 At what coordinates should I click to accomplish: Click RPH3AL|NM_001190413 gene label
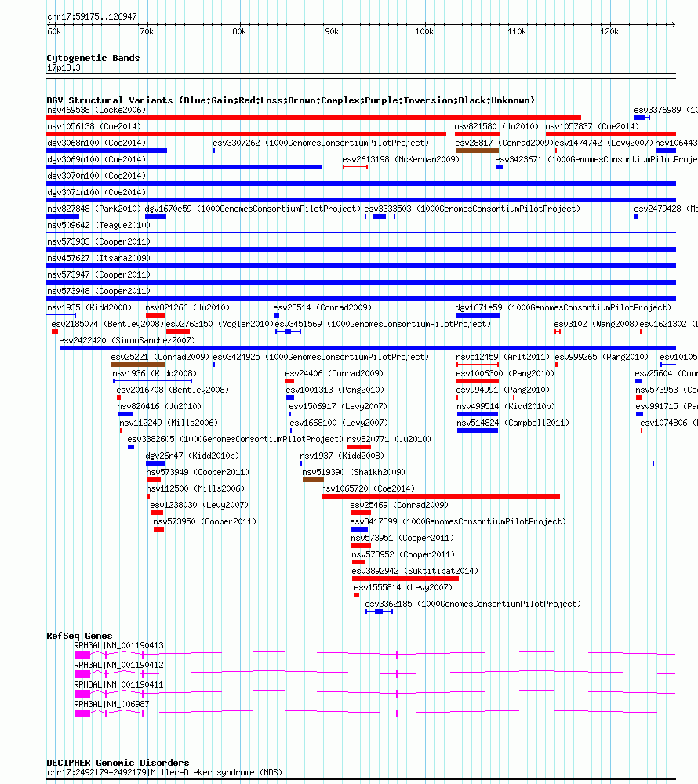118,647
